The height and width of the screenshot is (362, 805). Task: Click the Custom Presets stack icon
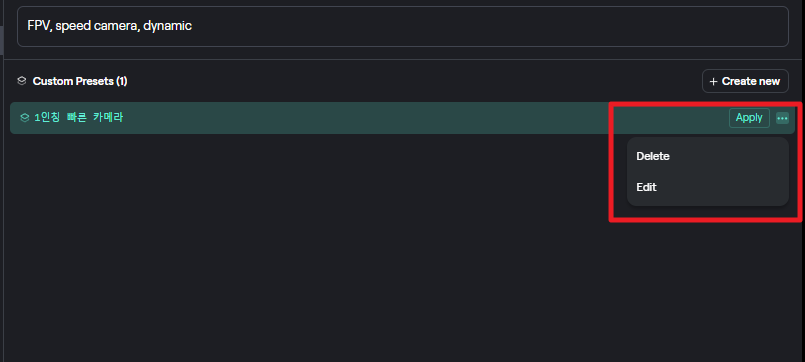[22, 81]
